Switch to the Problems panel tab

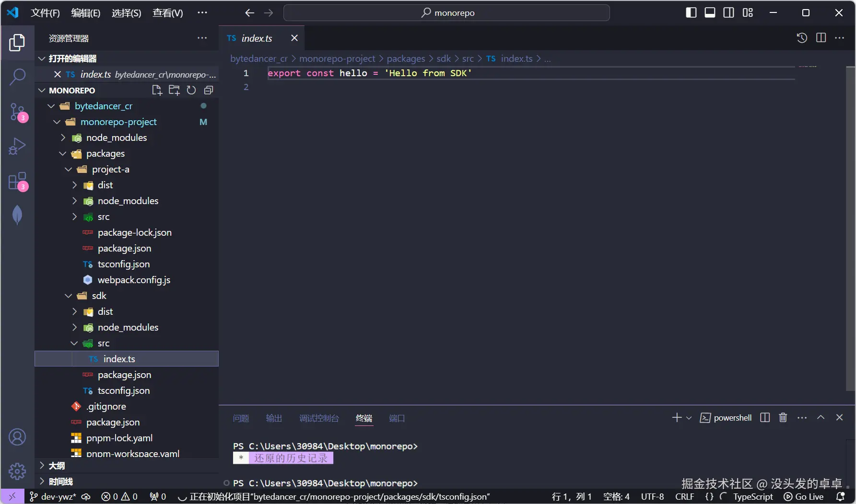[241, 418]
